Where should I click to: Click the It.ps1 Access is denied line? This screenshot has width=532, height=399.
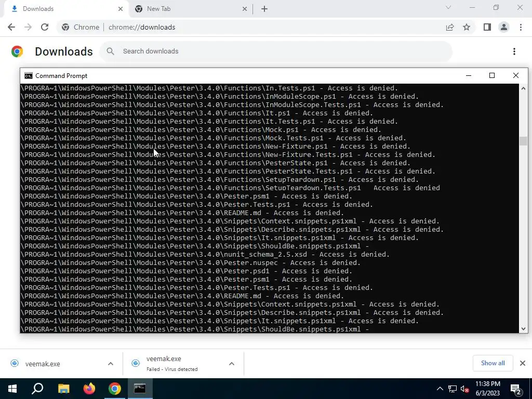(197, 113)
